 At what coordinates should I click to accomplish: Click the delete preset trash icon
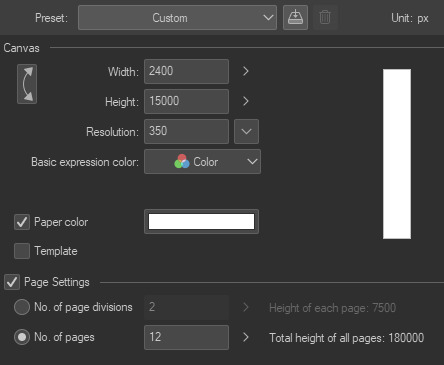[x=325, y=17]
